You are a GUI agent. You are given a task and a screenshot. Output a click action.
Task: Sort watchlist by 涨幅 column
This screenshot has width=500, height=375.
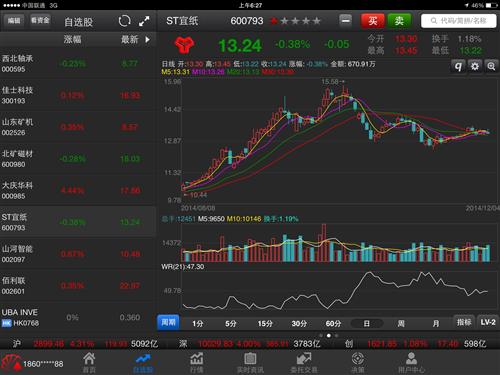72,39
